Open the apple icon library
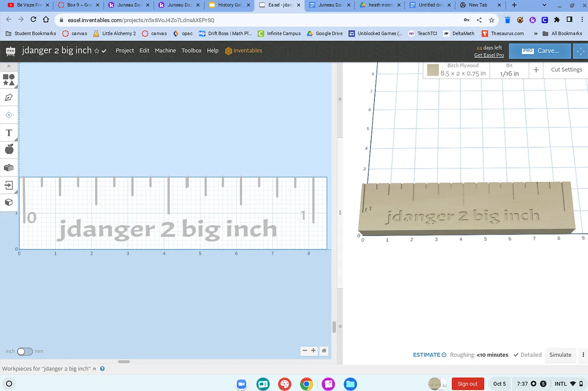 tap(9, 149)
